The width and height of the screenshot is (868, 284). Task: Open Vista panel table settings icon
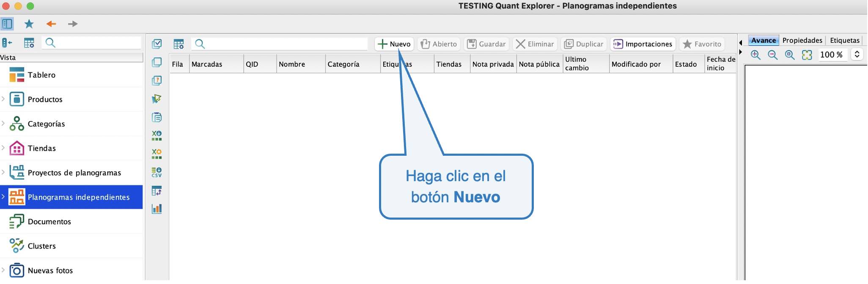[29, 43]
